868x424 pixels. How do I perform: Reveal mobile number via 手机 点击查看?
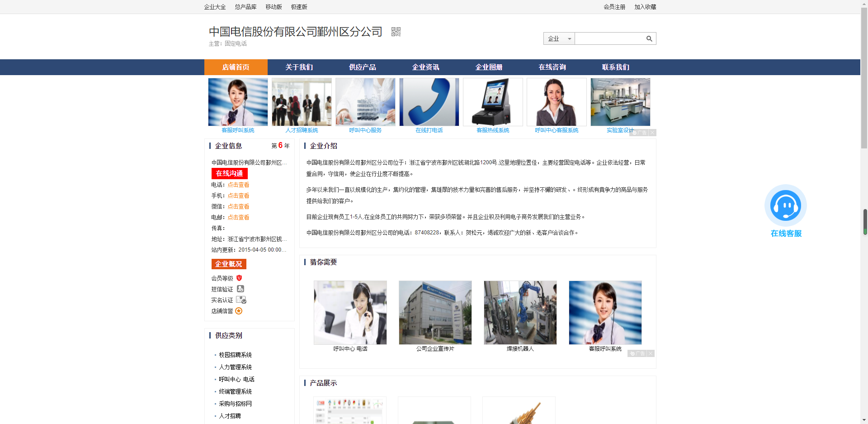click(x=238, y=195)
